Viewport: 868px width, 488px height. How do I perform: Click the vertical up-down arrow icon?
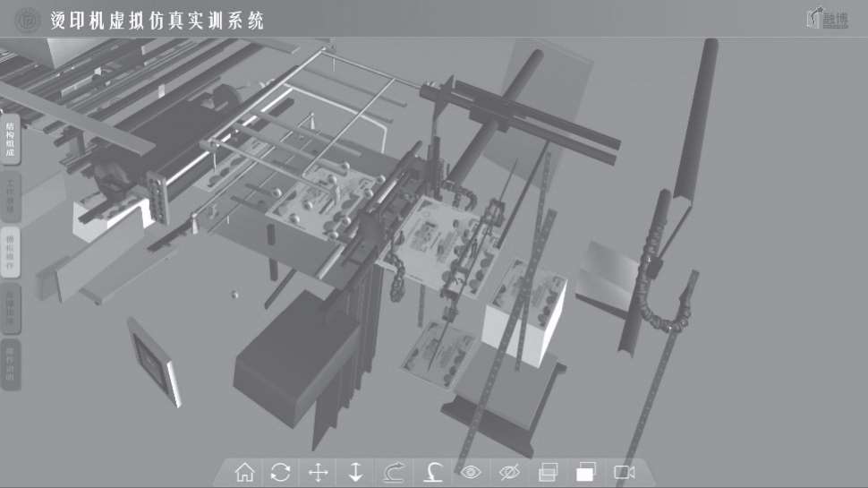(x=355, y=473)
